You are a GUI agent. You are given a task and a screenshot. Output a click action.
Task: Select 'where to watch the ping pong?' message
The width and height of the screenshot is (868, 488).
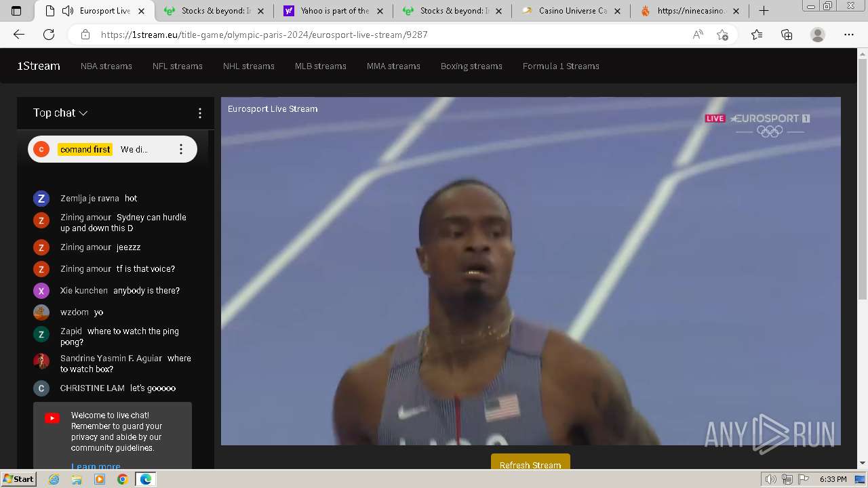pyautogui.click(x=119, y=337)
